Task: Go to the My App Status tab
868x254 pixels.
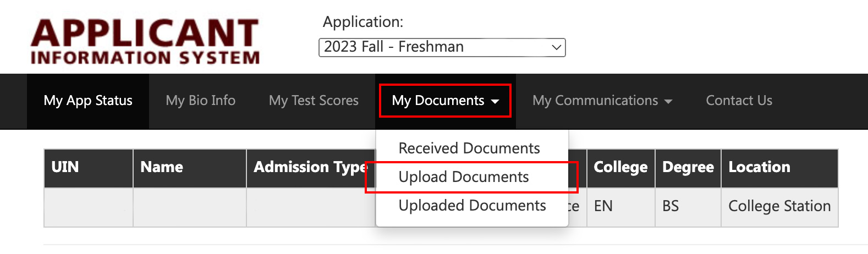Action: click(88, 101)
